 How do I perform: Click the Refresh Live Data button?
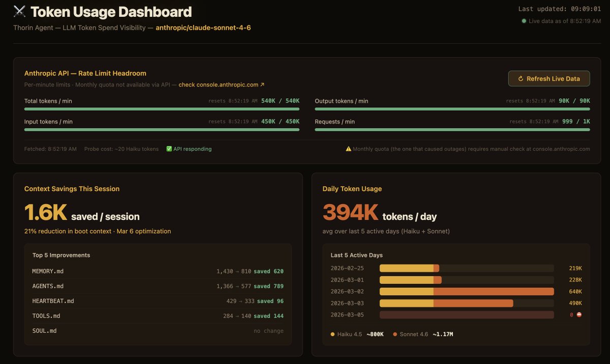click(x=549, y=78)
